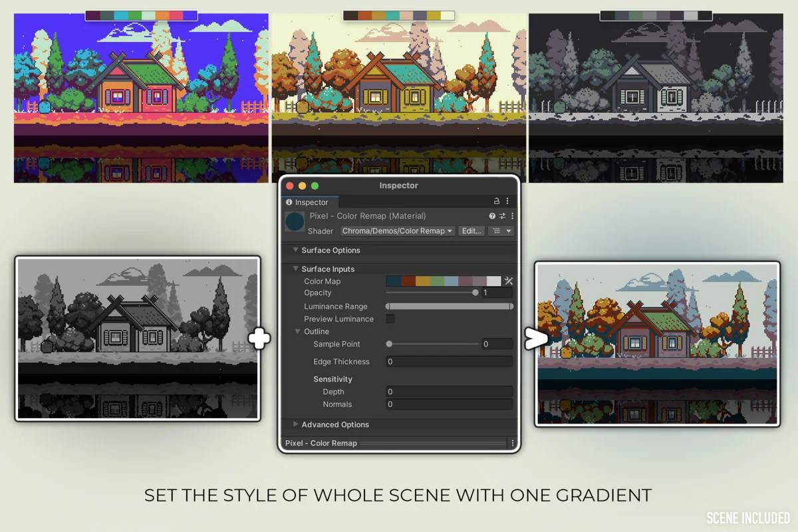Open the list view dropdown beside Edit

coord(501,231)
